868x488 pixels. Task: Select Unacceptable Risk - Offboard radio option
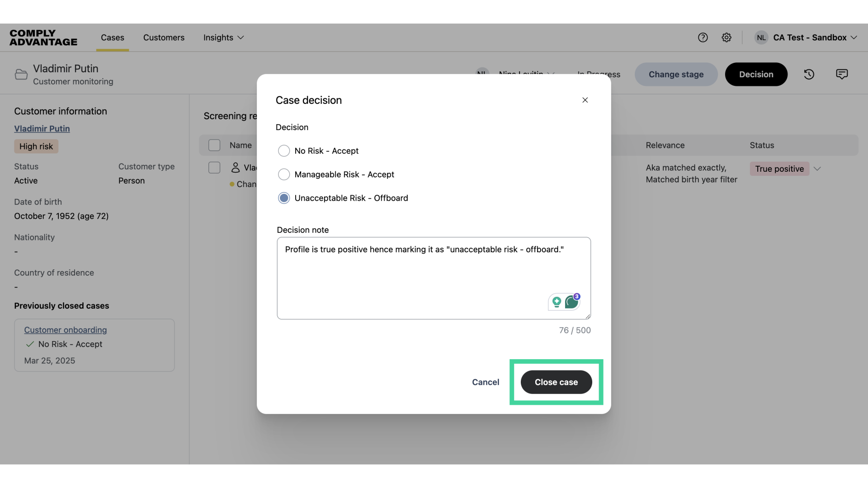(284, 198)
